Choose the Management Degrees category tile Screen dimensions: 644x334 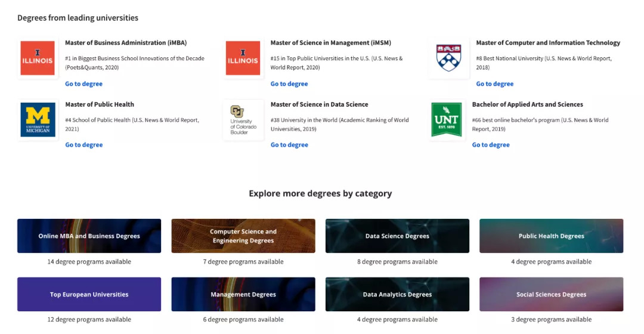[x=243, y=294]
